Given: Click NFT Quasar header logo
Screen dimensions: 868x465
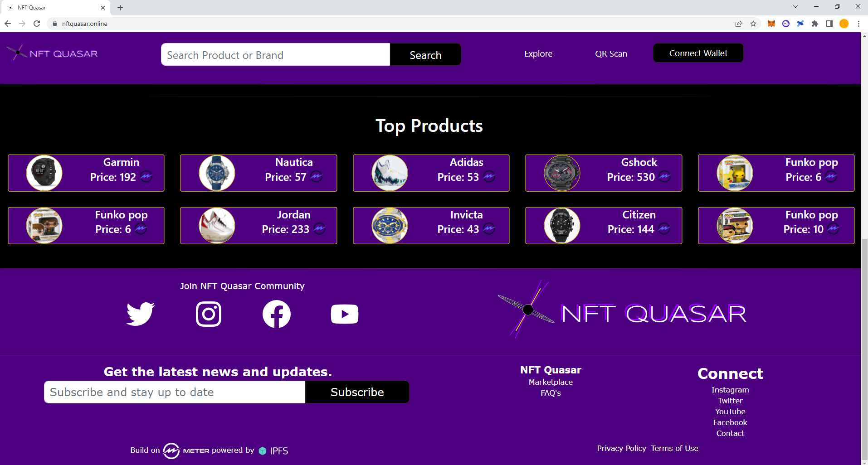Looking at the screenshot, I should pos(53,53).
